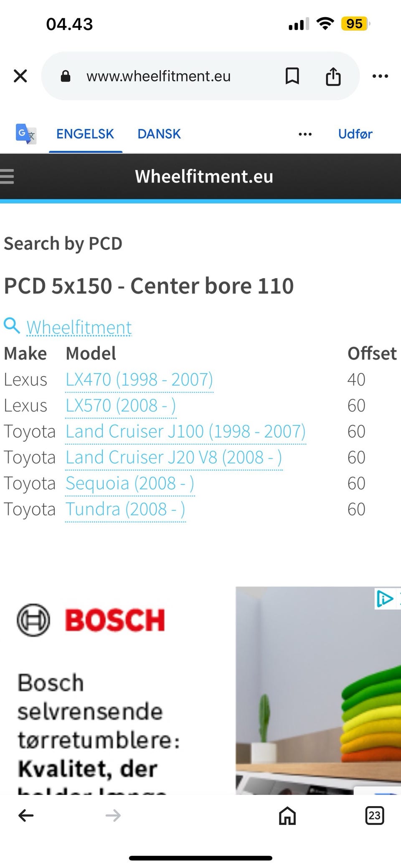
Task: Close the in-app browser with X
Action: pyautogui.click(x=20, y=76)
